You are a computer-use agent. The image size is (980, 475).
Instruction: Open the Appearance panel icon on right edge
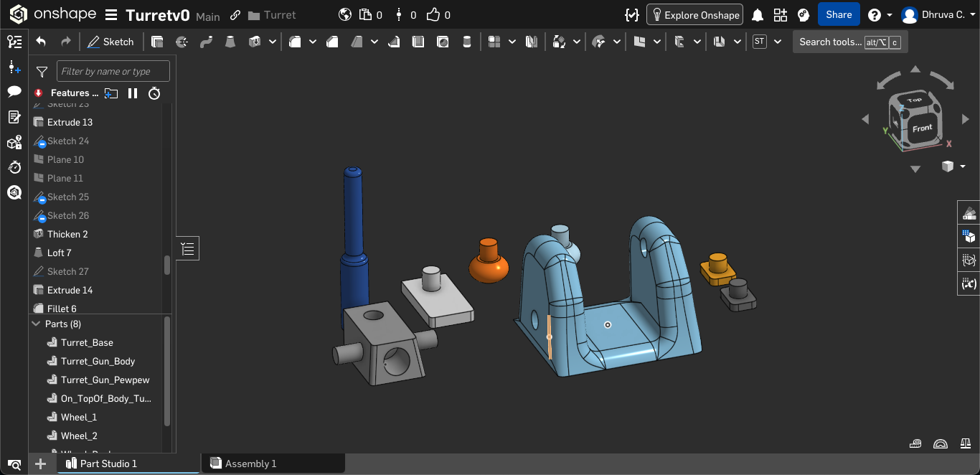click(969, 212)
